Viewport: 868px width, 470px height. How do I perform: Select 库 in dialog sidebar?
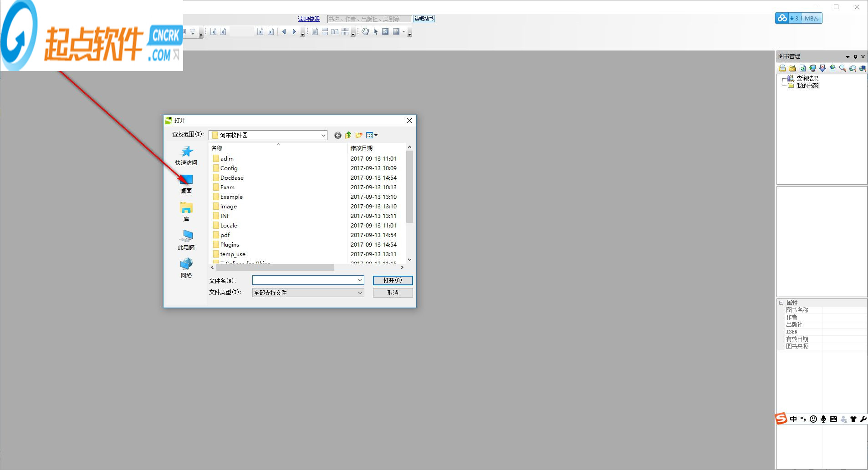click(x=186, y=212)
